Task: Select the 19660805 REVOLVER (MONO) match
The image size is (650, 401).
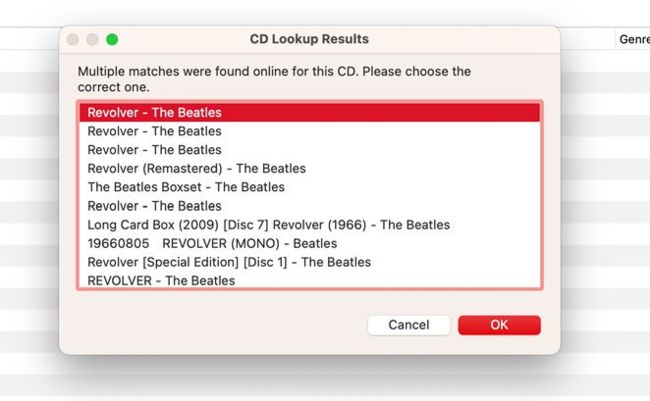Action: pos(212,243)
